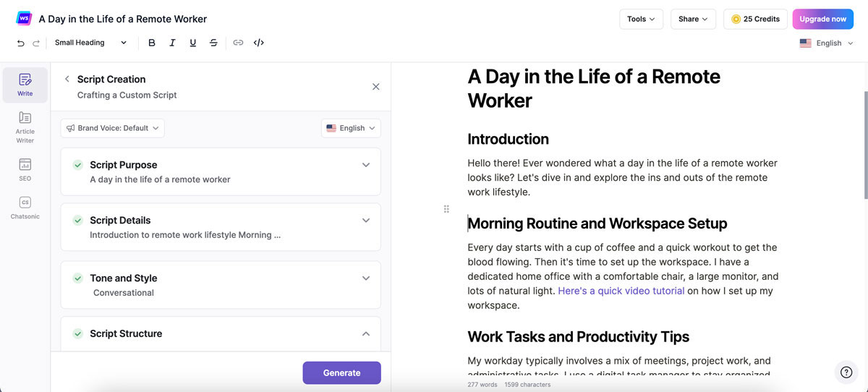Open the Article Writer sidebar tool
This screenshot has width=868, height=392.
click(25, 127)
